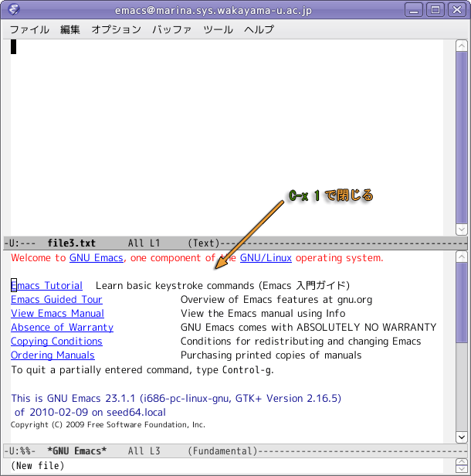This screenshot has width=471, height=476.
Task: Open the 編集 menu
Action: click(70, 29)
